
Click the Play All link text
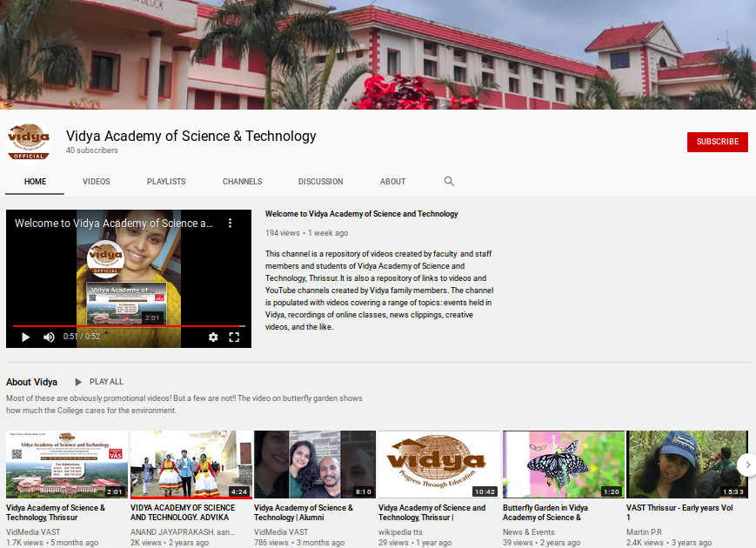(106, 382)
